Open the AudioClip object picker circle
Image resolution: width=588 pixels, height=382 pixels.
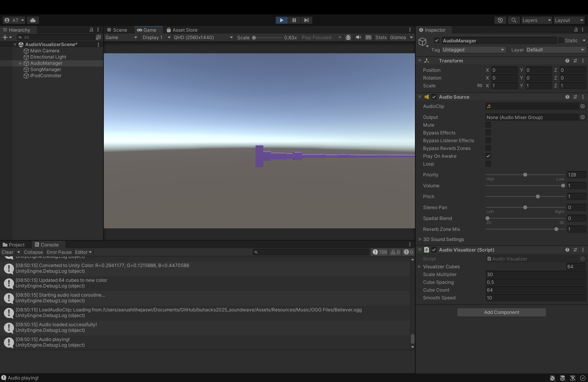pyautogui.click(x=582, y=106)
